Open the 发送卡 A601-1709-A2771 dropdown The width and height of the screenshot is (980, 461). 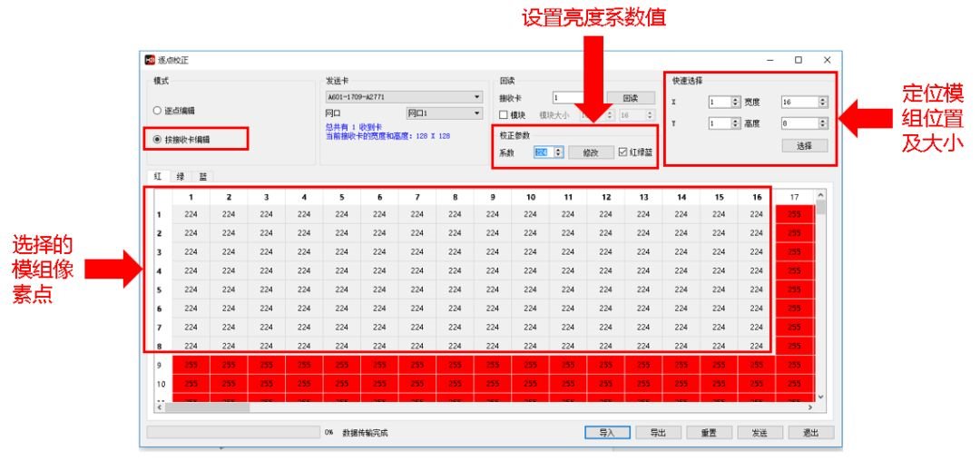(404, 97)
